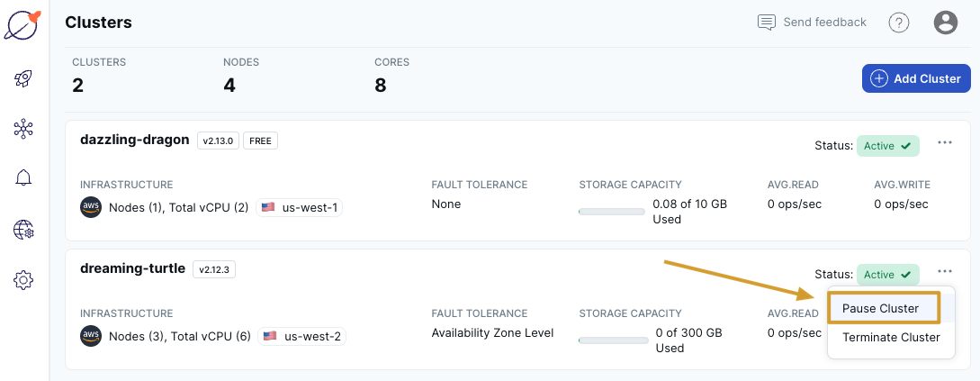980x381 pixels.
Task: Open the user profile avatar
Action: 945,23
